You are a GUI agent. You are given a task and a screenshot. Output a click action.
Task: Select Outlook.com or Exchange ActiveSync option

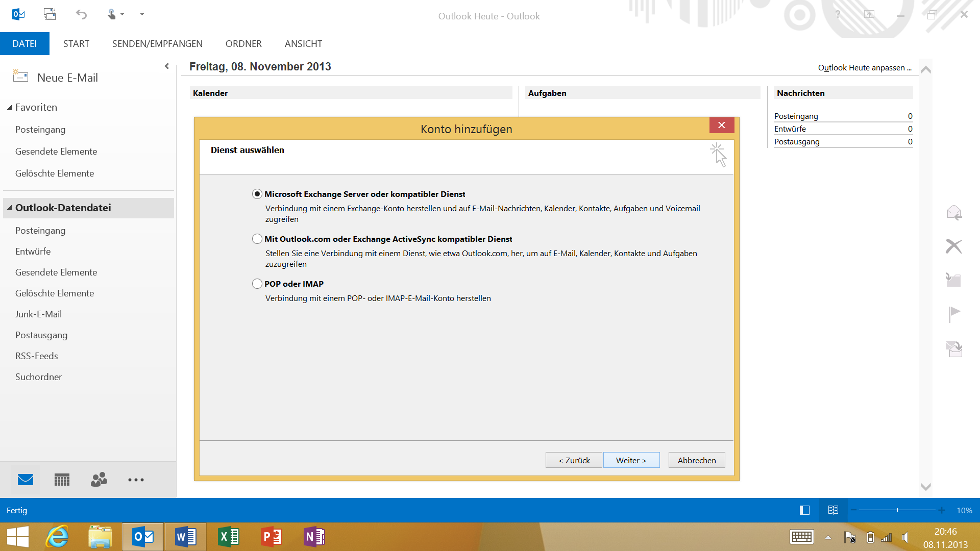click(257, 239)
